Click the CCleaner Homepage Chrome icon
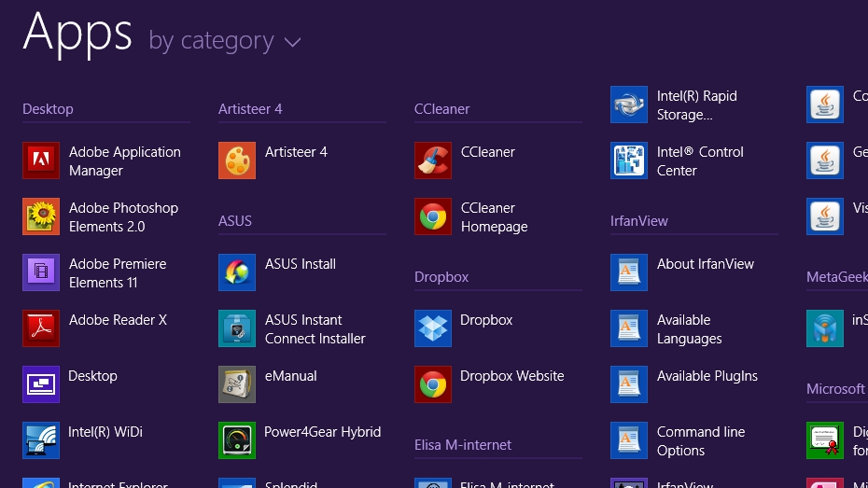Viewport: 868px width, 488px height. tap(433, 216)
